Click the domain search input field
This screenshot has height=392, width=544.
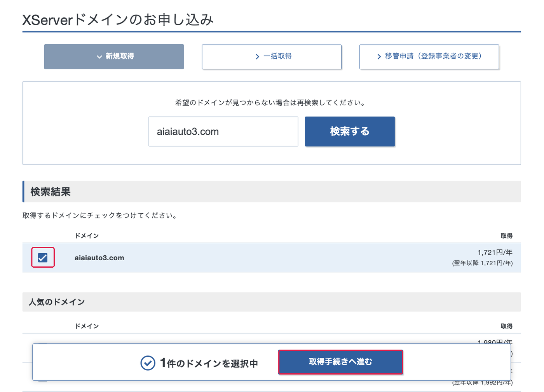click(x=223, y=132)
